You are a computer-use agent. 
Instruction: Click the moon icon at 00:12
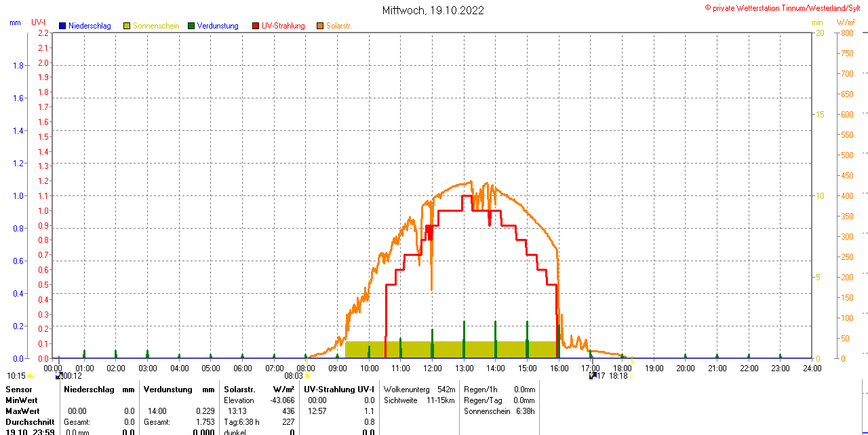[59, 375]
